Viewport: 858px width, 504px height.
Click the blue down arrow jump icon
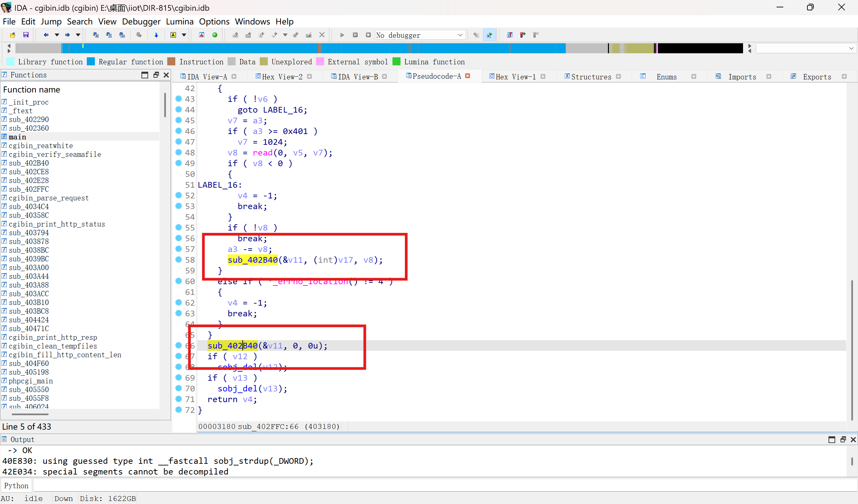click(x=156, y=35)
